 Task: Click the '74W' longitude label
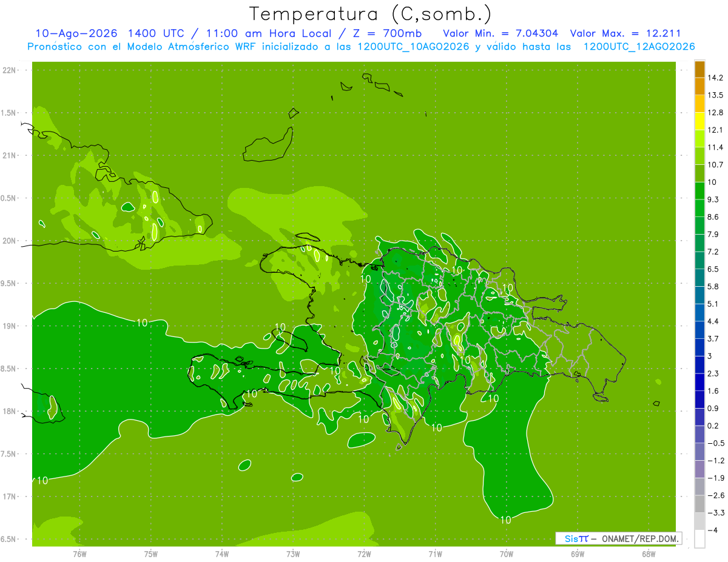[x=222, y=554]
